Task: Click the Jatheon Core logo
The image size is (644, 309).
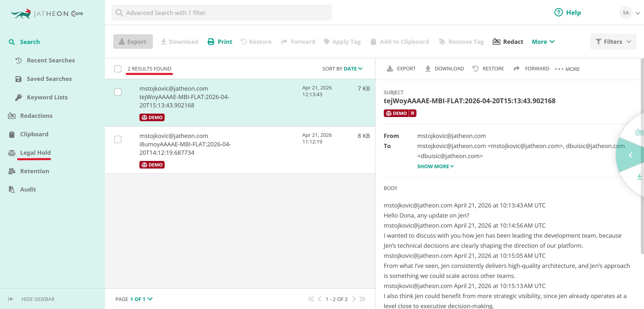Action: pos(47,13)
